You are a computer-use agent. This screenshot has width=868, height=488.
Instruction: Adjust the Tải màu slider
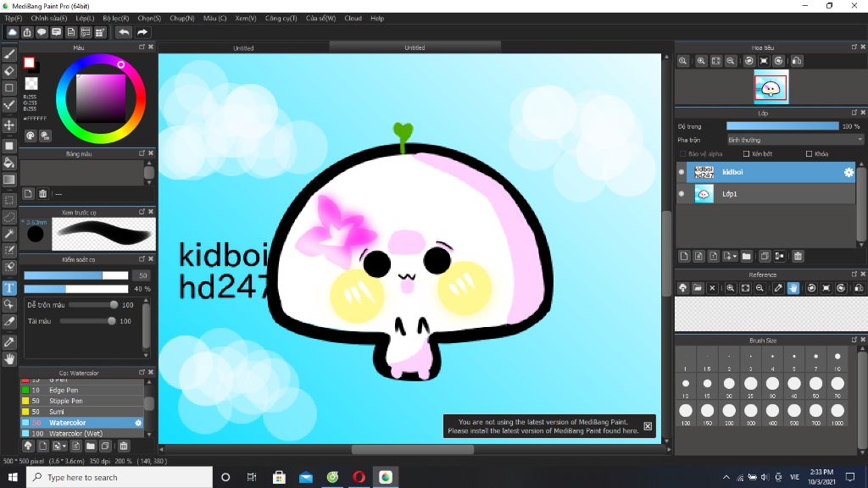point(88,321)
